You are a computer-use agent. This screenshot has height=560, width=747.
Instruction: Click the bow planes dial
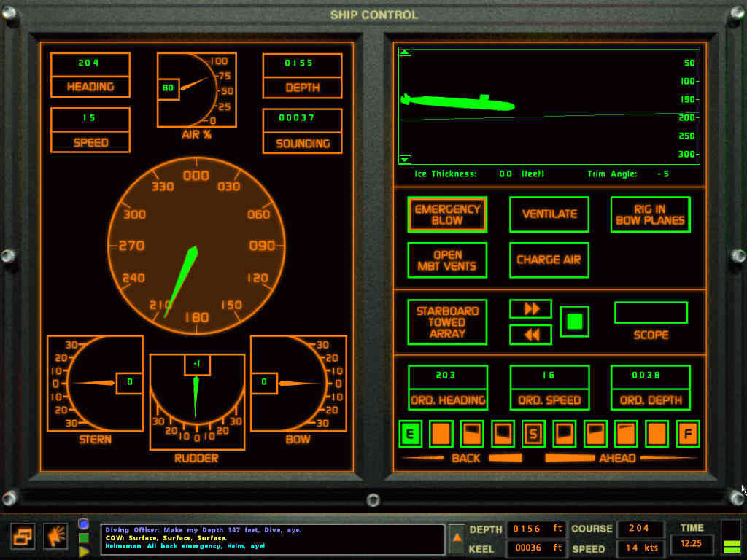point(298,384)
